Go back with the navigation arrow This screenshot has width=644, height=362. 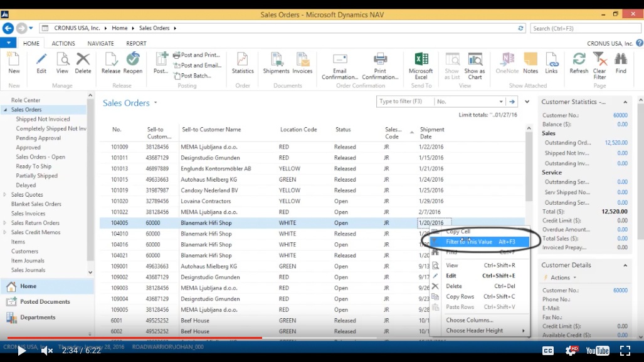click(8, 28)
